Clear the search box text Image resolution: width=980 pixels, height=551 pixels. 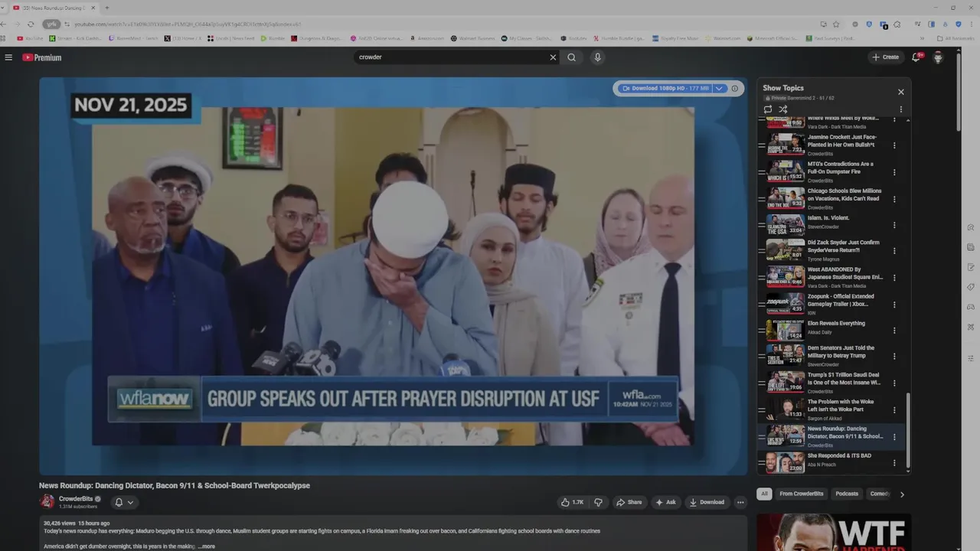tap(553, 57)
